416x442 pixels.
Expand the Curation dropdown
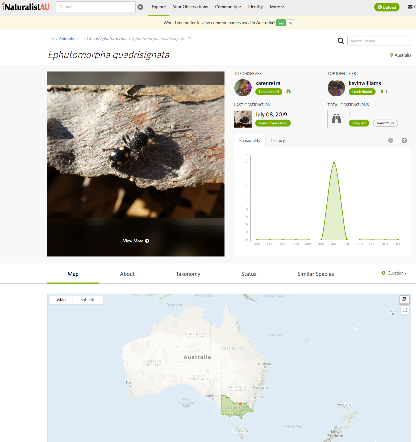[x=394, y=273]
